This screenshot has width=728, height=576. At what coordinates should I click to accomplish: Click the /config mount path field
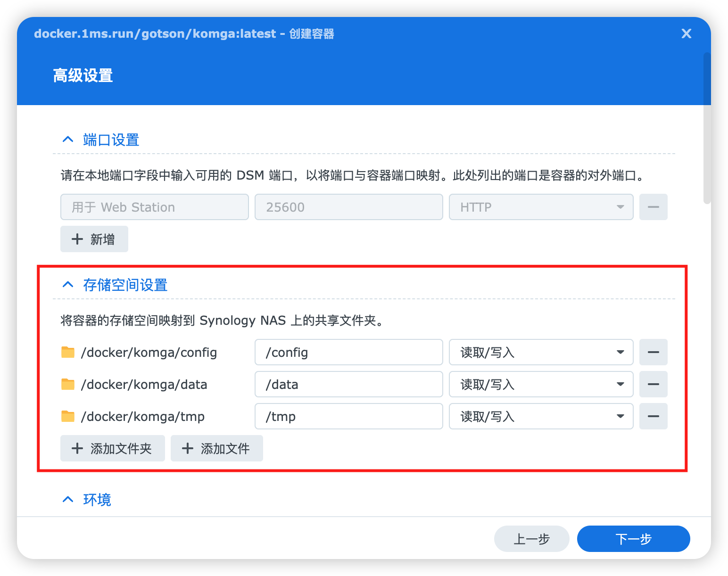pos(348,352)
